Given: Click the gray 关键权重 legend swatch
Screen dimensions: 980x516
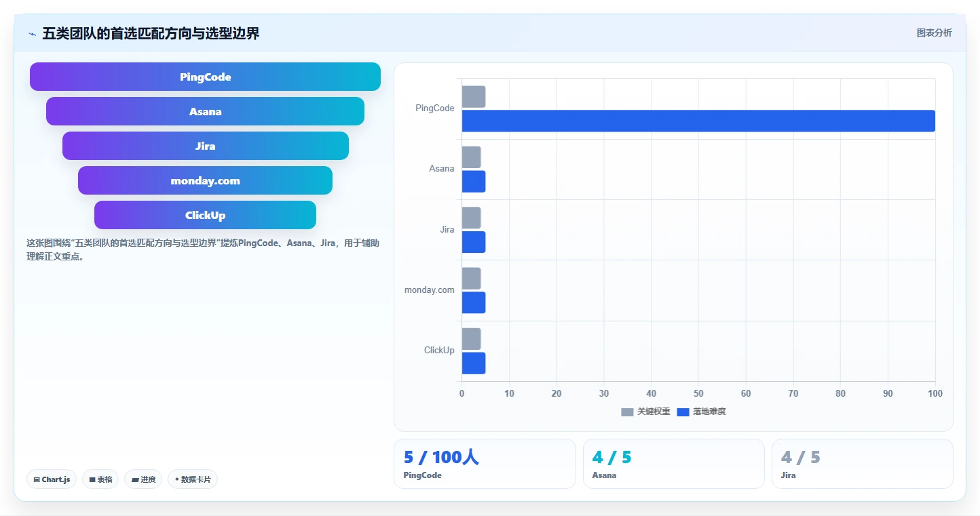Looking at the screenshot, I should [x=627, y=412].
